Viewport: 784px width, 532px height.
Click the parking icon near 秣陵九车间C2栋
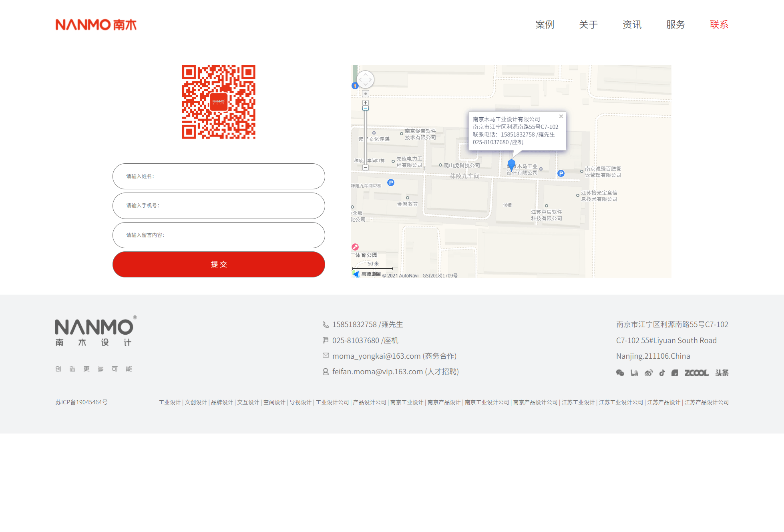point(391,183)
